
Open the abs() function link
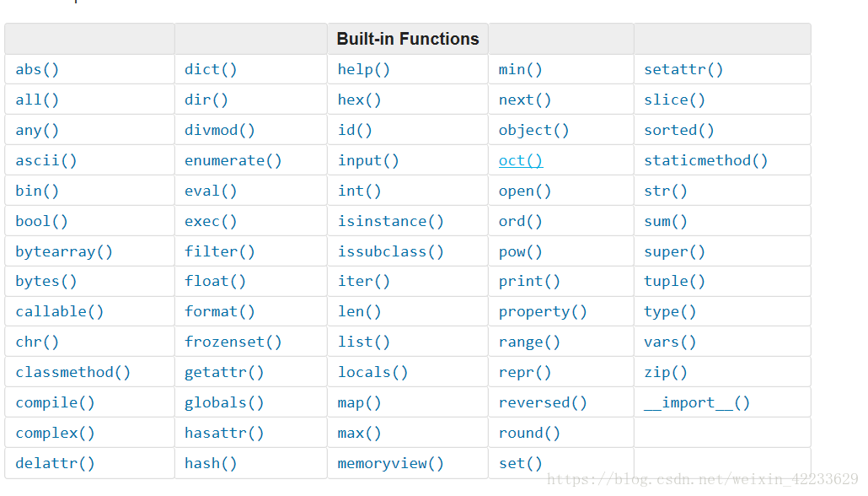pos(37,69)
